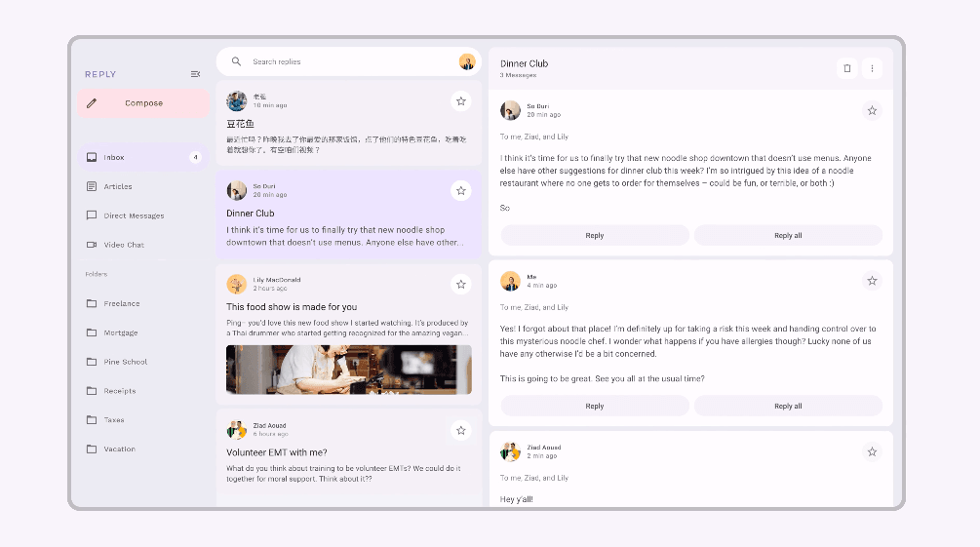Open the profile avatar in search bar
This screenshot has width=980, height=547.
point(467,61)
